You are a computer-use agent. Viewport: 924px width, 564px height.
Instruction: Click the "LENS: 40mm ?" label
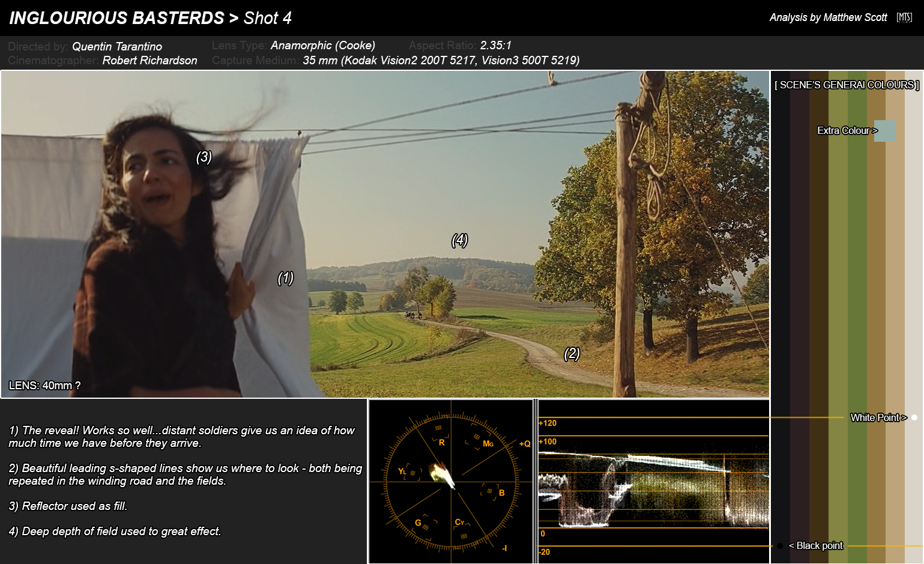coord(44,386)
